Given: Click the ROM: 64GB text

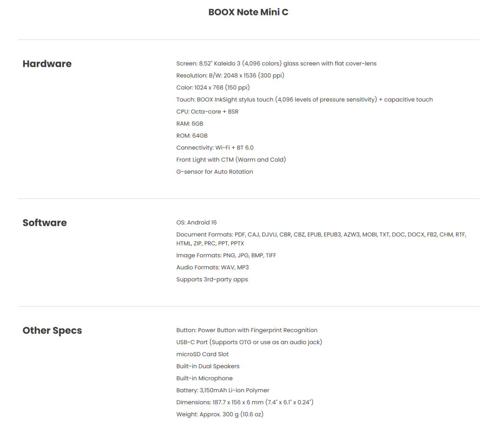Looking at the screenshot, I should 192,136.
